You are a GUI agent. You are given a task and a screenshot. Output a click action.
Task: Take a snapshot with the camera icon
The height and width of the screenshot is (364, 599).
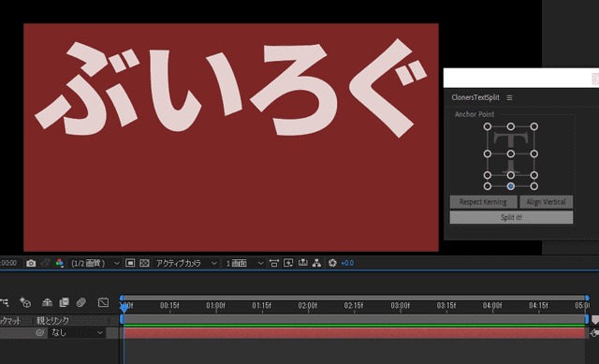click(31, 263)
